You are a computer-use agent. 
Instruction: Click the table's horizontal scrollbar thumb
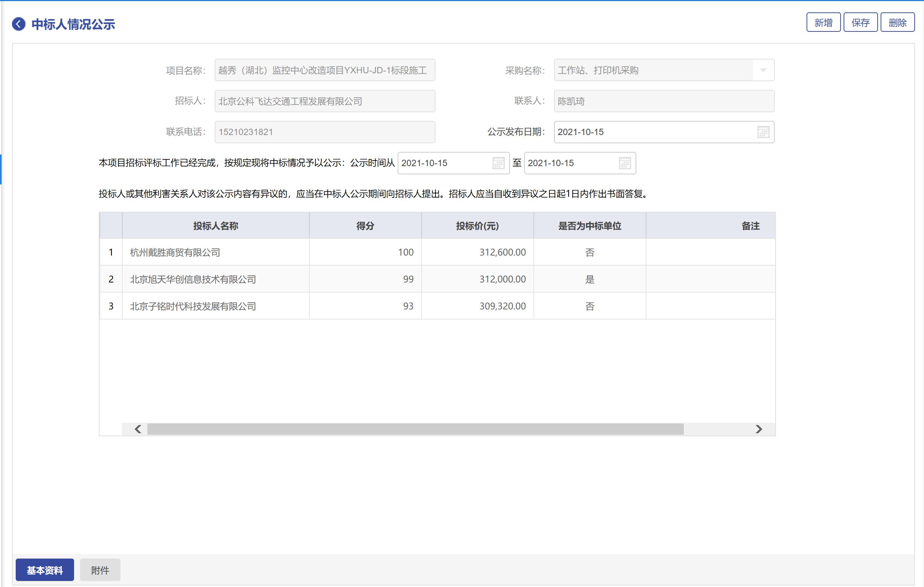point(415,429)
